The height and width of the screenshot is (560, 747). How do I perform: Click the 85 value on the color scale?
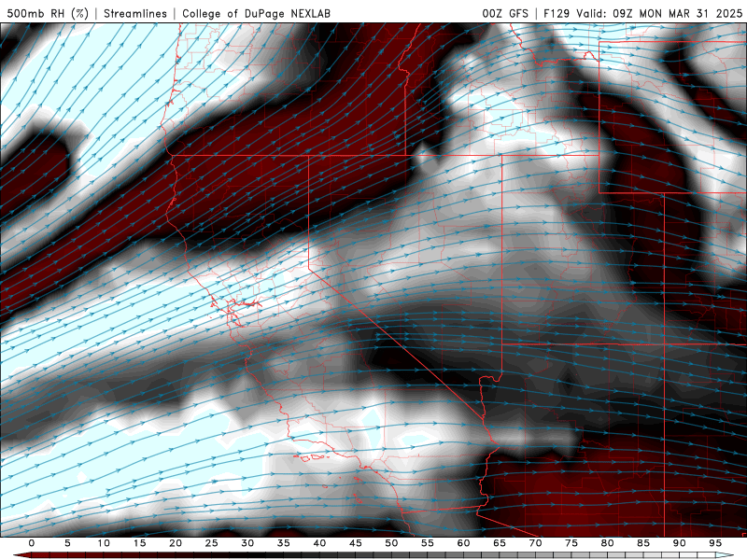[x=642, y=543]
